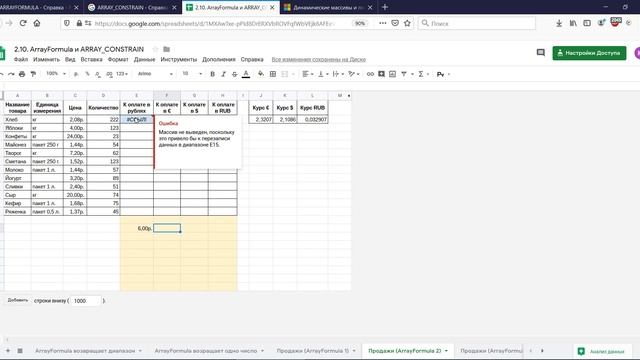640x360 pixels.
Task: Click Настройки Доступа share button
Action: [x=589, y=53]
